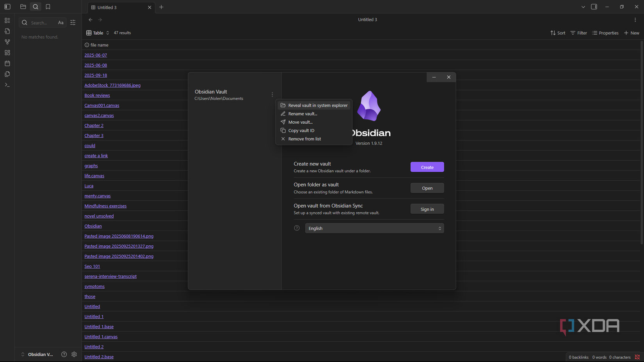Open graph view ribbon icon
This screenshot has width=644, height=362.
coord(7,42)
